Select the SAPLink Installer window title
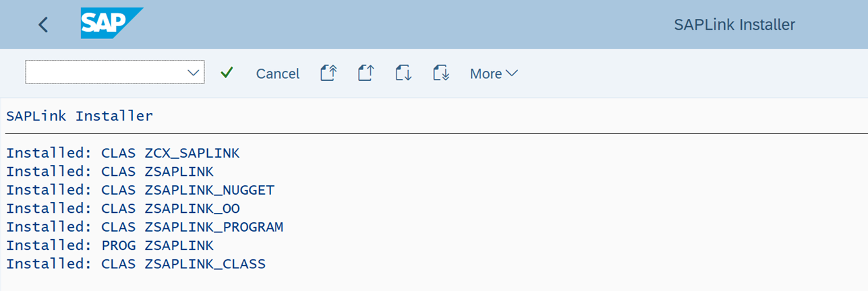Image resolution: width=868 pixels, height=291 pixels. (x=734, y=25)
